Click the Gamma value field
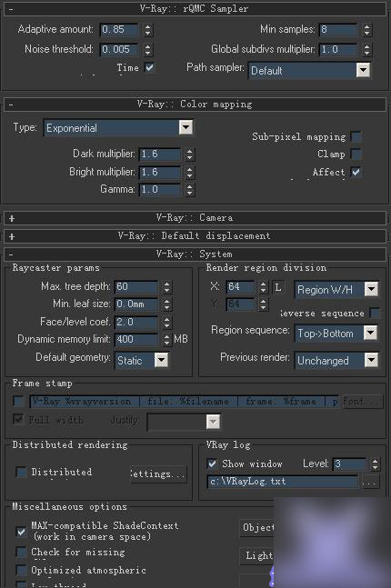 [x=160, y=189]
